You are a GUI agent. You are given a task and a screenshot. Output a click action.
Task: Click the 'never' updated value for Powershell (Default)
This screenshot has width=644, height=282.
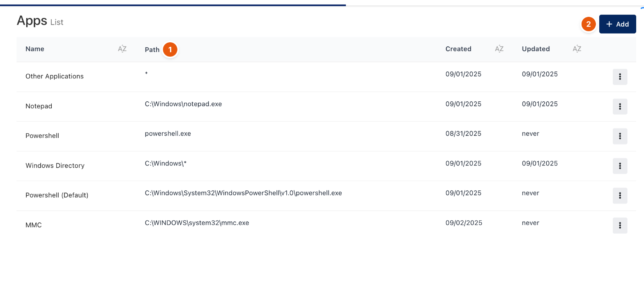pyautogui.click(x=531, y=193)
